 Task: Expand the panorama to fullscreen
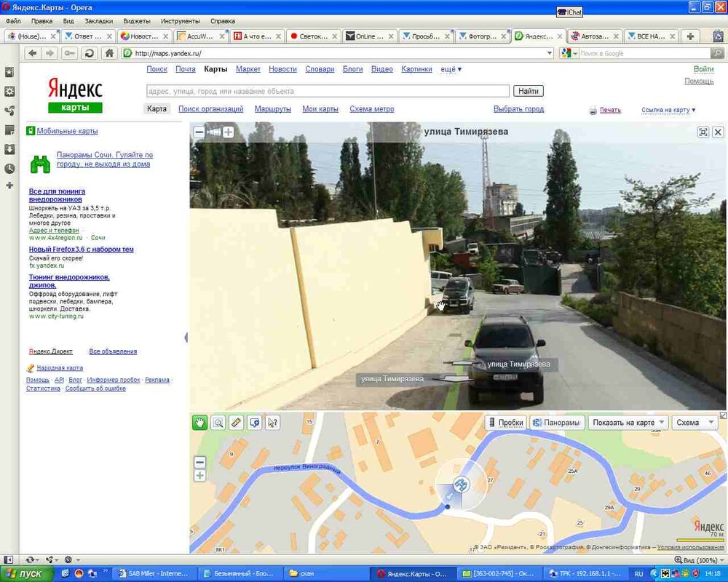[703, 132]
